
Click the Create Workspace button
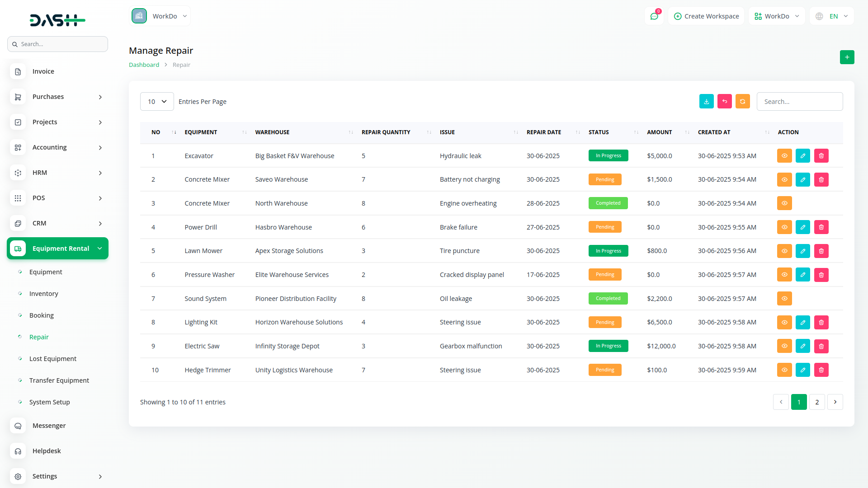click(x=706, y=16)
